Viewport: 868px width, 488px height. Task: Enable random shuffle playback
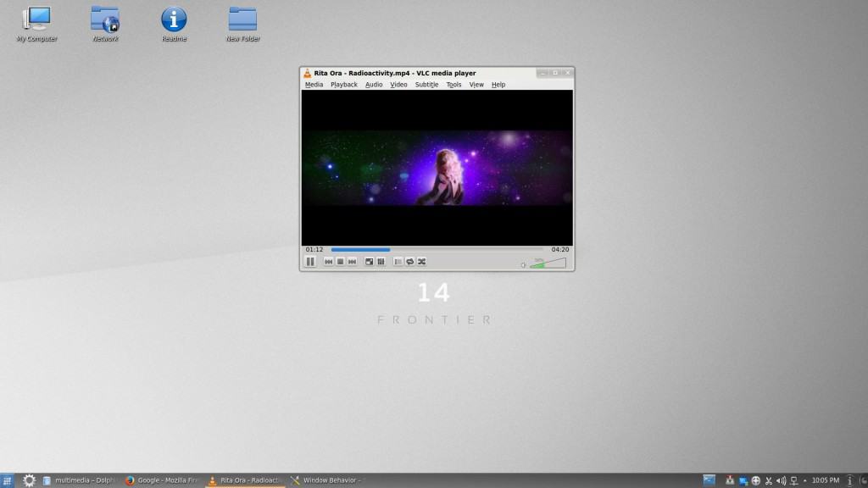(x=421, y=262)
